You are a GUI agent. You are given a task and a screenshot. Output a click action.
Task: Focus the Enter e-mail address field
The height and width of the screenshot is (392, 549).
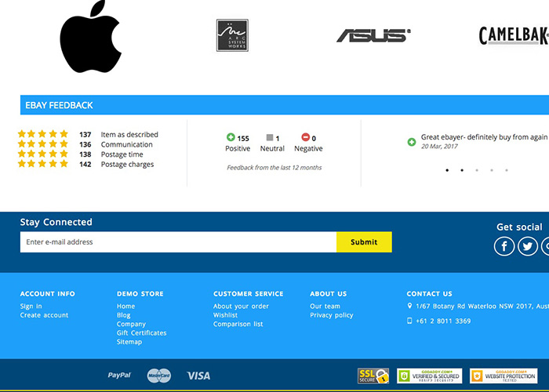[178, 241]
